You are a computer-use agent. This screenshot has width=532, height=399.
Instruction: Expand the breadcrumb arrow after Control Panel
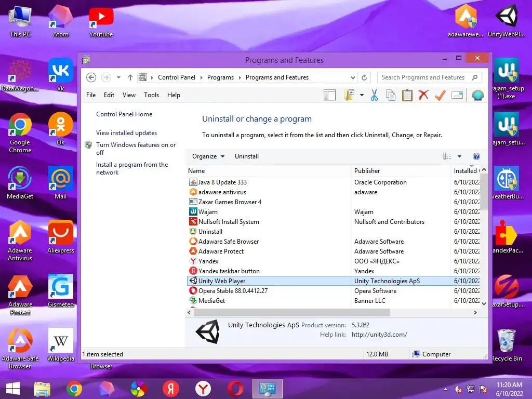[x=201, y=78]
